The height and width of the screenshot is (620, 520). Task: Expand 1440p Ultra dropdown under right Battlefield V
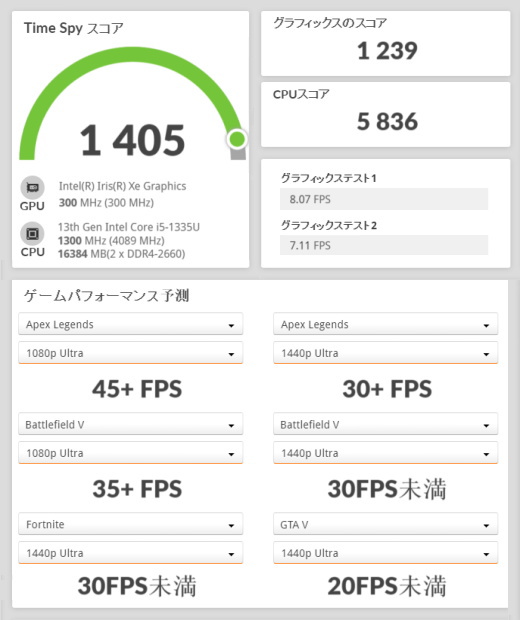click(386, 453)
